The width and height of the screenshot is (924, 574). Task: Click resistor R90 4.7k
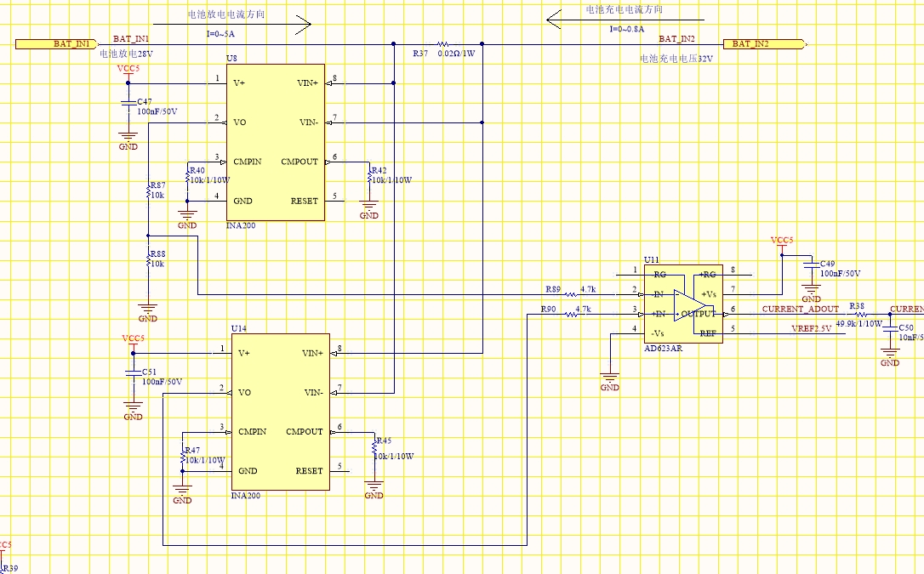coord(571,315)
